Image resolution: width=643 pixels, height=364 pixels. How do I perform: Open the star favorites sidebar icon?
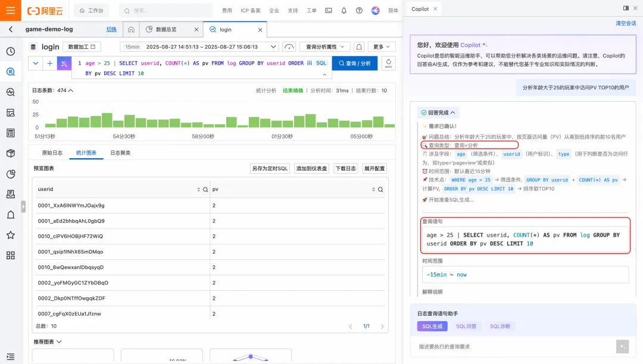click(x=11, y=235)
